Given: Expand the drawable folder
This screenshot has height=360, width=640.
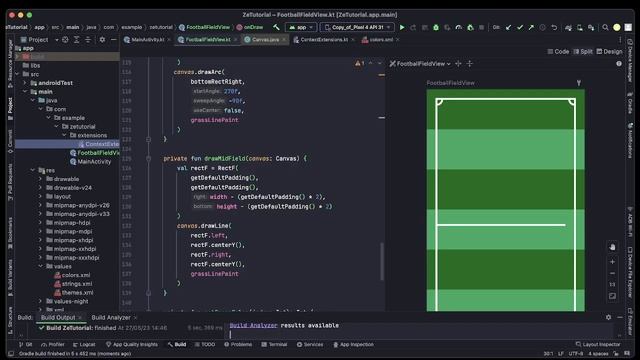Looking at the screenshot, I should click(x=40, y=179).
